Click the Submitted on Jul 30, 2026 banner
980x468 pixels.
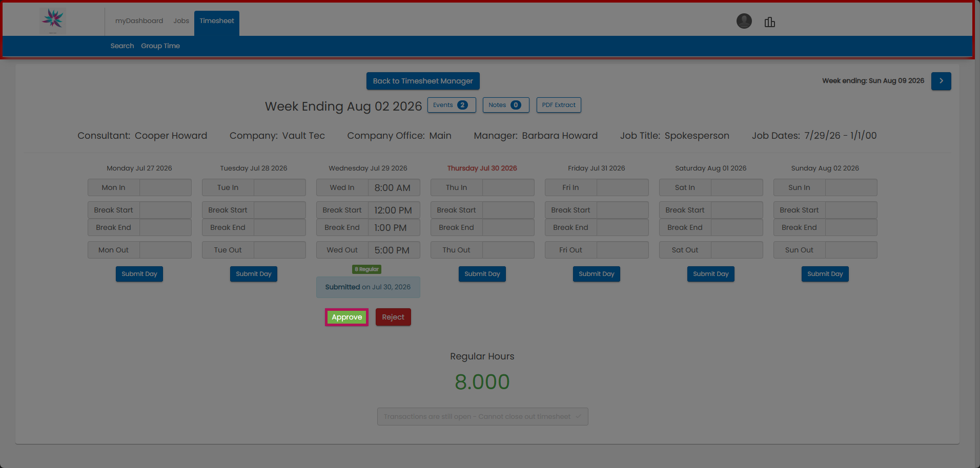click(x=368, y=287)
